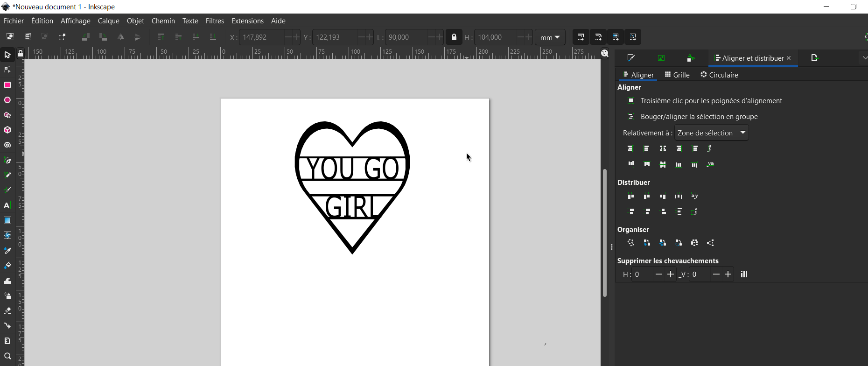Expand the dock panel list chevron

tap(865, 58)
